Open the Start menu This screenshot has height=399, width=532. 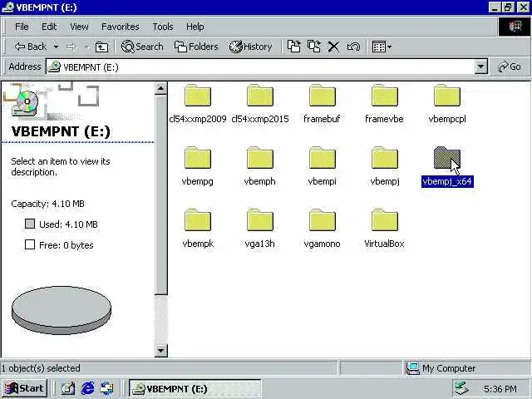pyautogui.click(x=24, y=388)
